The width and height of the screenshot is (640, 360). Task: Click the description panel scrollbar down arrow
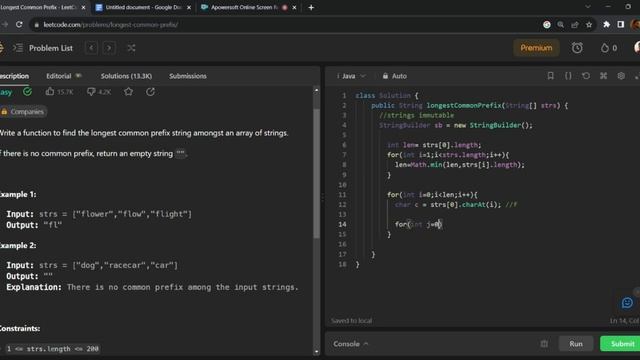pyautogui.click(x=316, y=351)
